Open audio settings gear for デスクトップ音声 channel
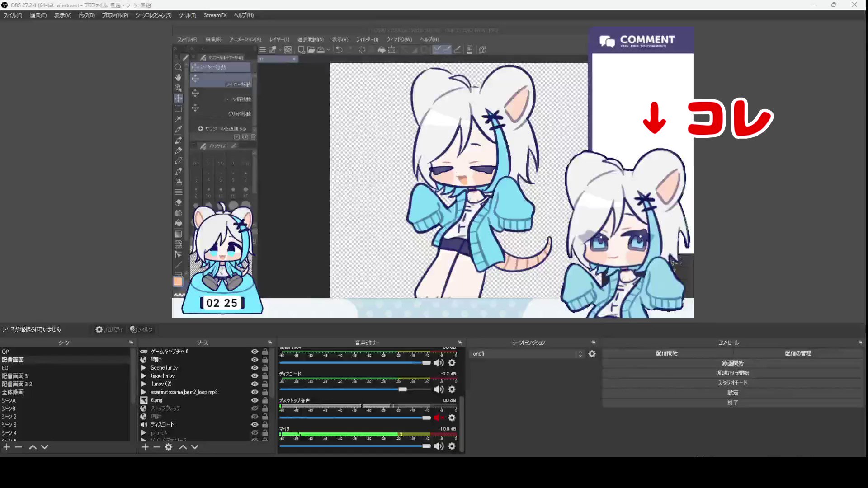Image resolution: width=868 pixels, height=488 pixels. click(x=452, y=418)
